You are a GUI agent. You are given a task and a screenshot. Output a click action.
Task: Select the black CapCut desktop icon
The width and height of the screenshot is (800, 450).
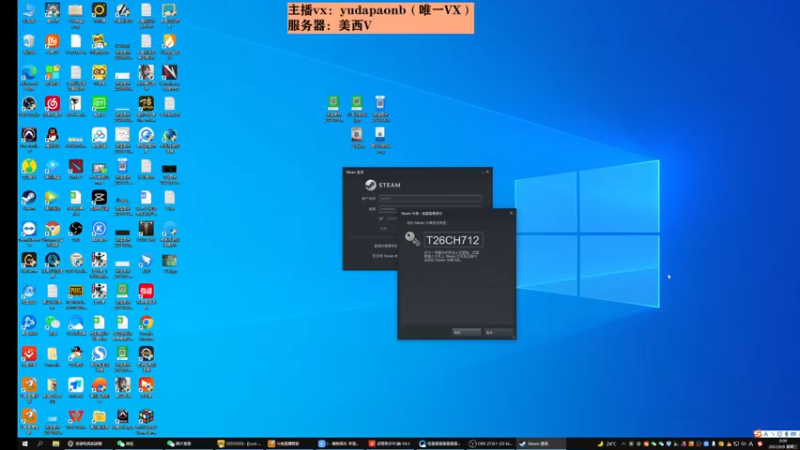(x=99, y=200)
